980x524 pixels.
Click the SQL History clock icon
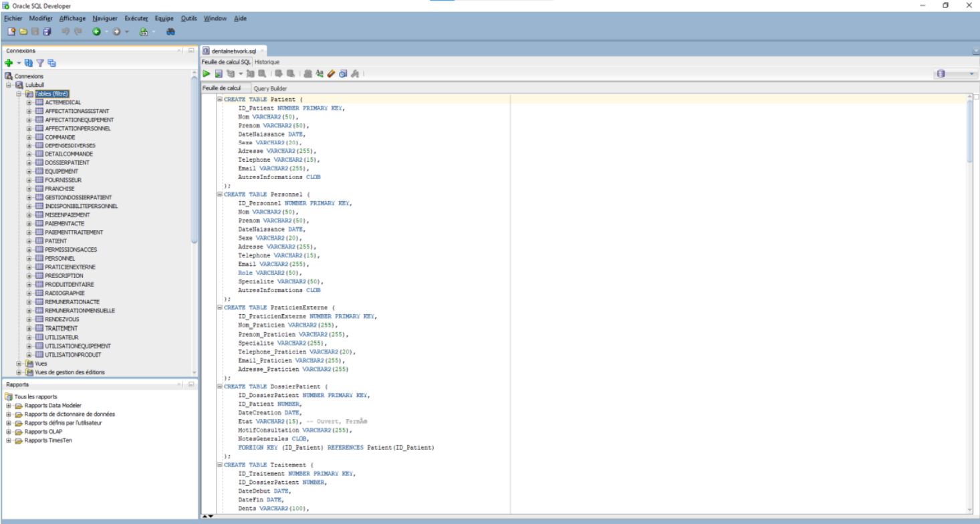(x=343, y=74)
